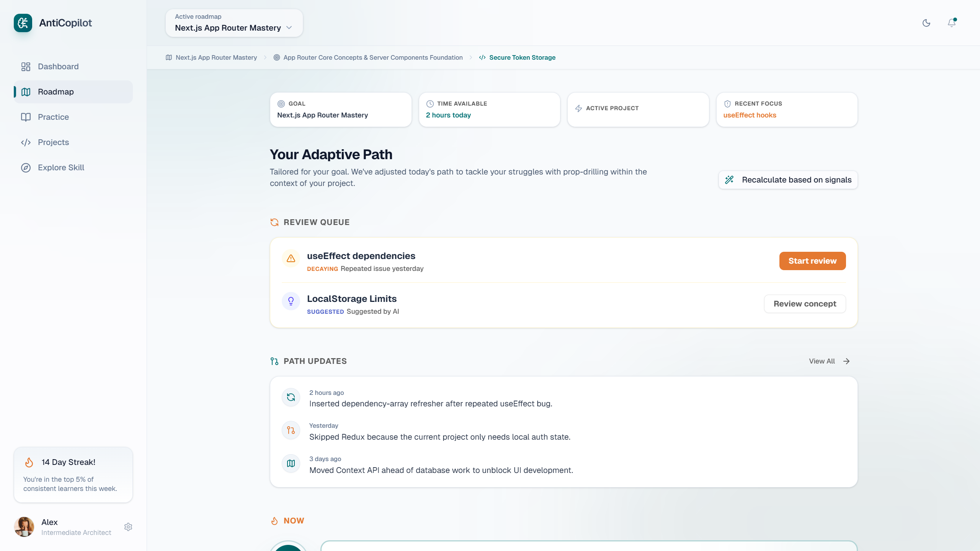Open Projects in the sidebar

73,142
